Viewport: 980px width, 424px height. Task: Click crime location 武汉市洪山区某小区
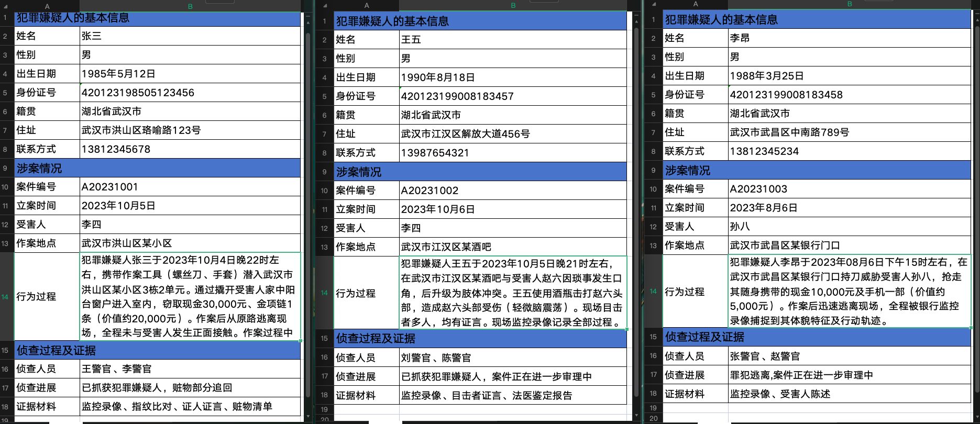[190, 243]
